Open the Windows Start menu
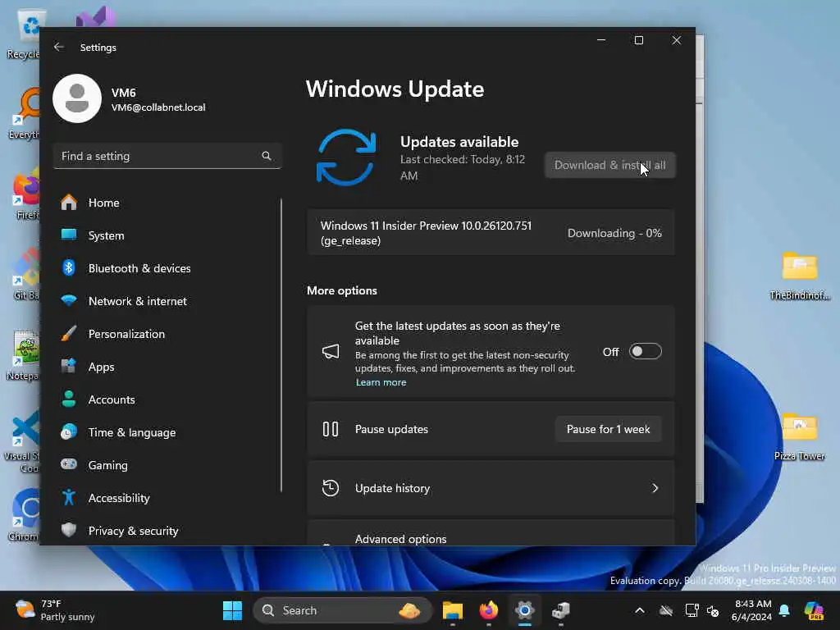 (232, 610)
